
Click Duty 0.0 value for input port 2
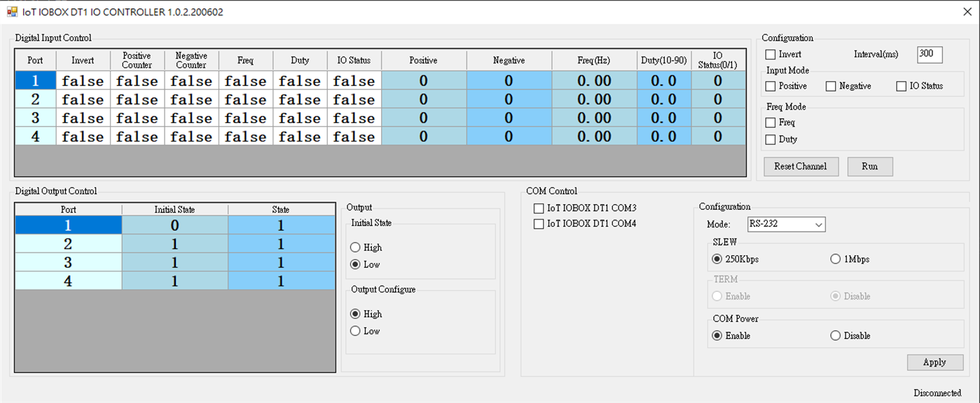coord(663,99)
